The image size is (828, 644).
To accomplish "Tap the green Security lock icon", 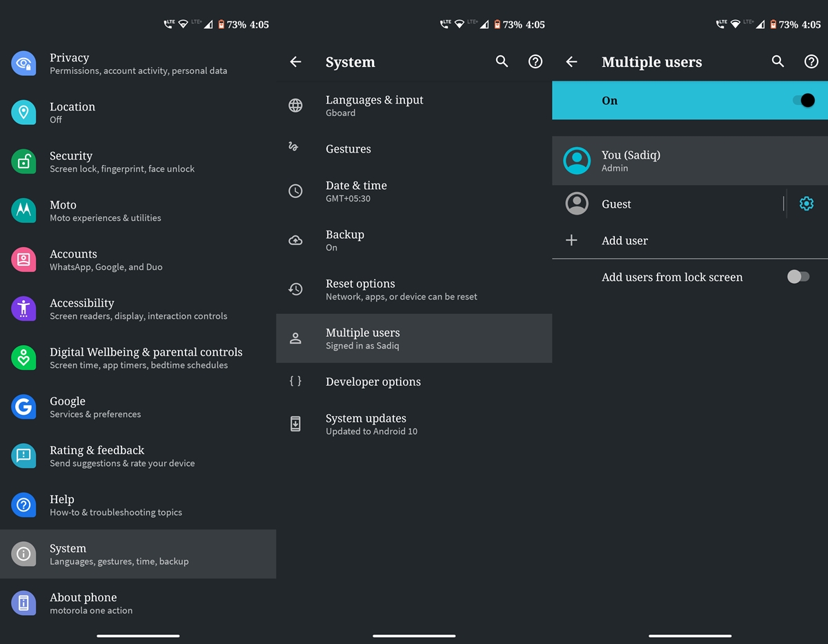I will pos(23,162).
